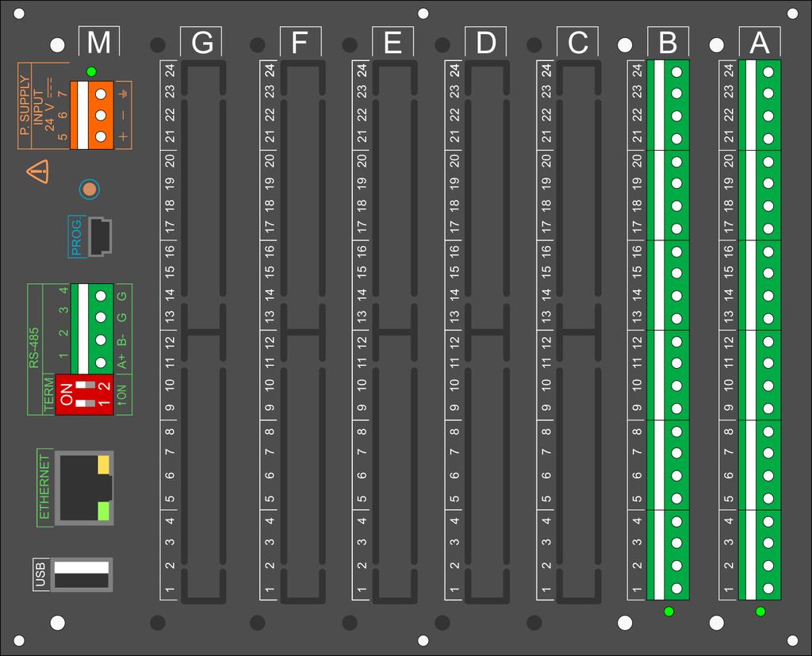Image resolution: width=812 pixels, height=656 pixels.
Task: Select slot label G
Action: 201,41
